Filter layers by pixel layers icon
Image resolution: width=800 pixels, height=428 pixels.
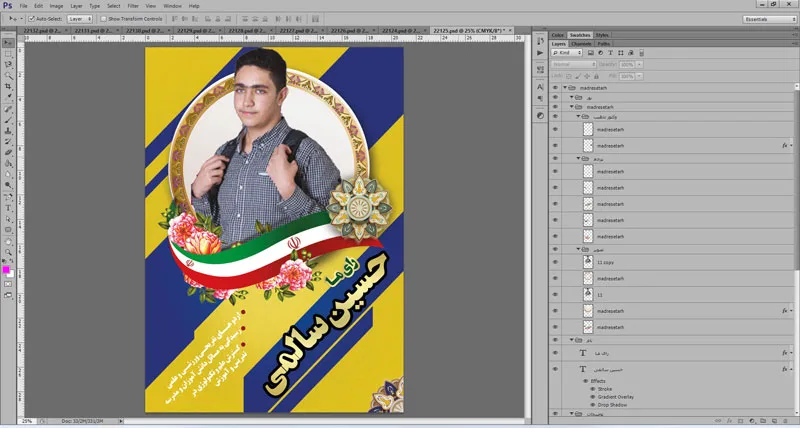point(591,53)
